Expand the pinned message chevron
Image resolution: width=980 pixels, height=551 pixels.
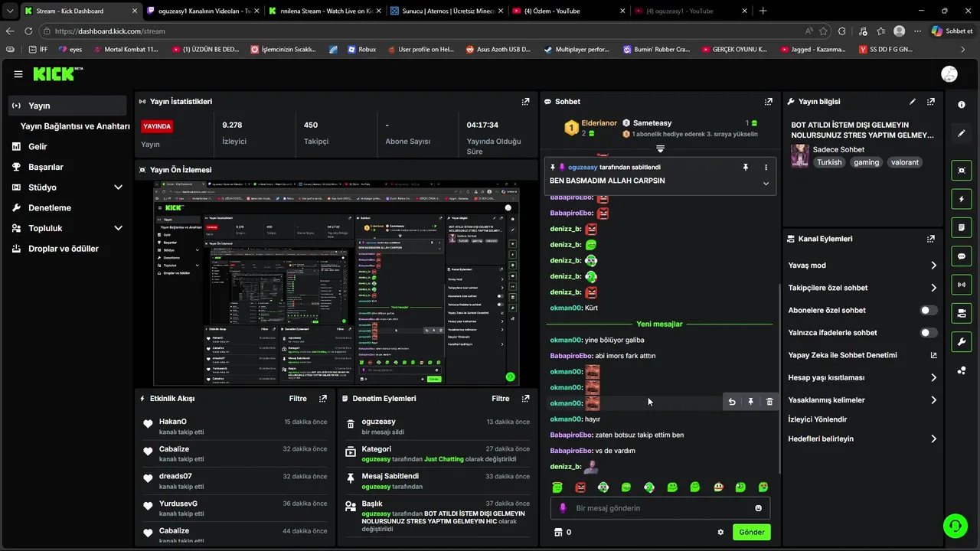click(766, 184)
